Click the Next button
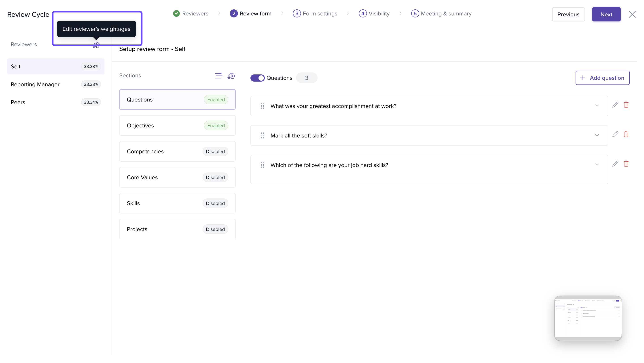 click(x=606, y=15)
